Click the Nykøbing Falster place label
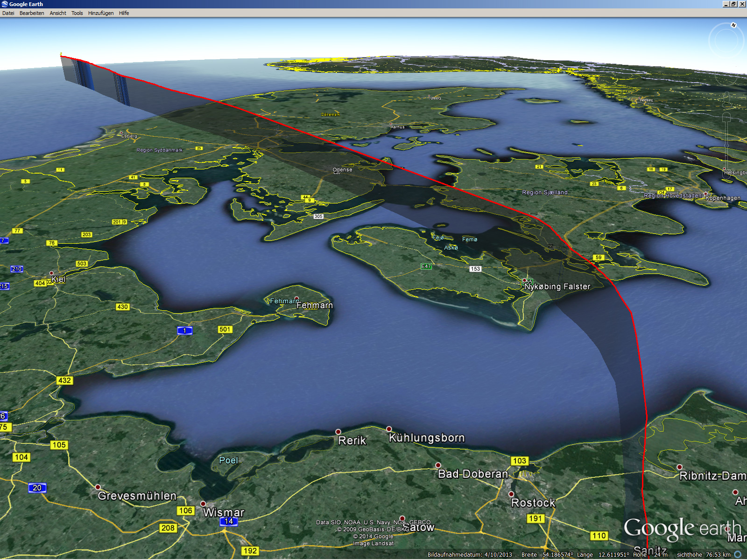 557,287
